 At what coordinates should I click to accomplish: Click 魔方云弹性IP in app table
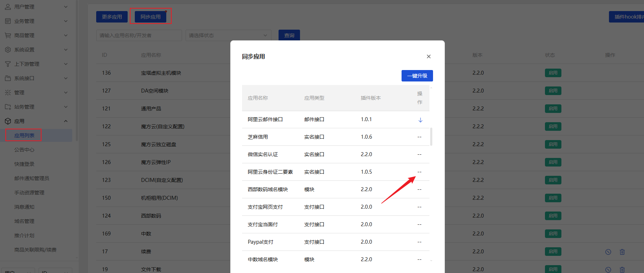pos(156,162)
